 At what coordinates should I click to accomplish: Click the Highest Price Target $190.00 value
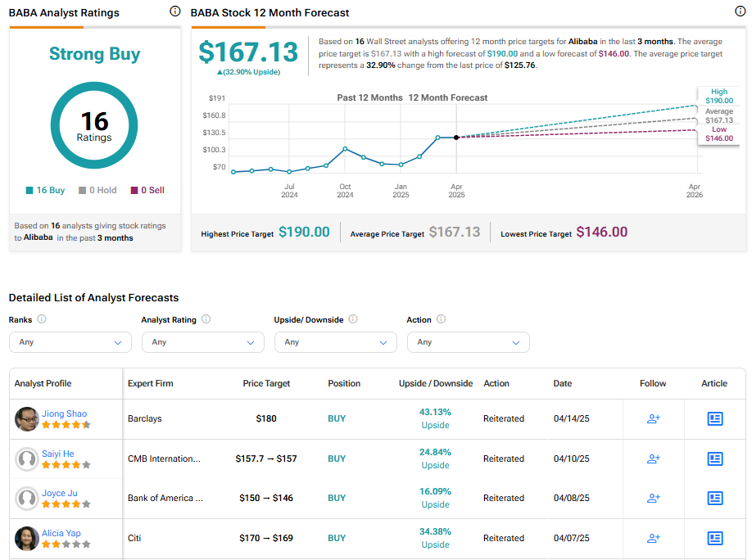(304, 232)
